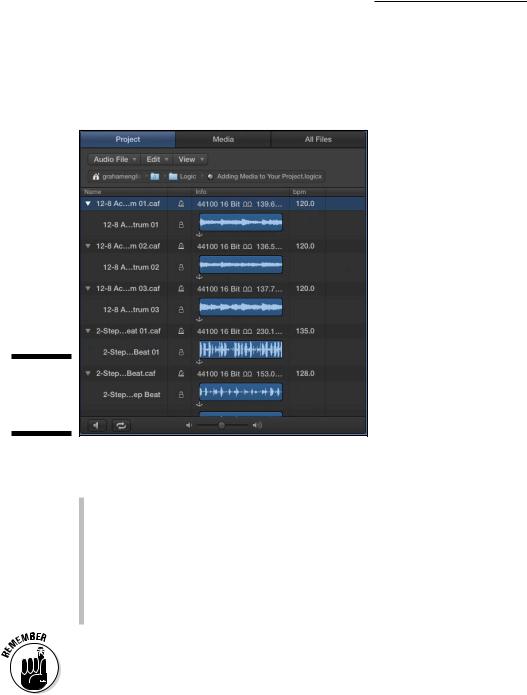Collapse the 12-8 Ac...m 01.caf disclosure triangle
The width and height of the screenshot is (527, 695).
pyautogui.click(x=88, y=204)
